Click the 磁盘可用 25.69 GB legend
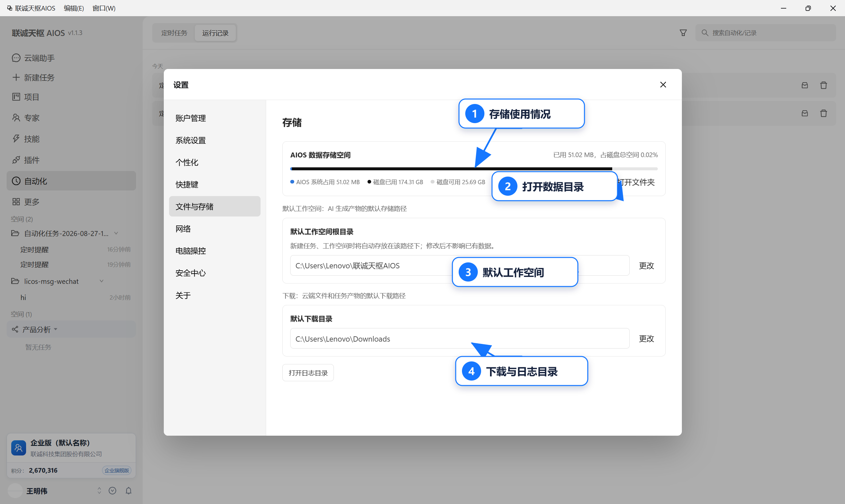The image size is (845, 504). click(458, 182)
